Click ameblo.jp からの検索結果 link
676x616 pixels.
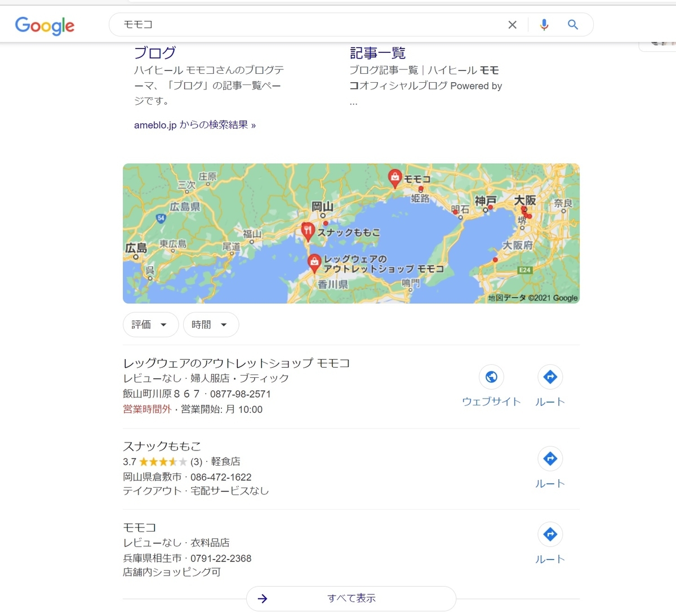pos(194,125)
